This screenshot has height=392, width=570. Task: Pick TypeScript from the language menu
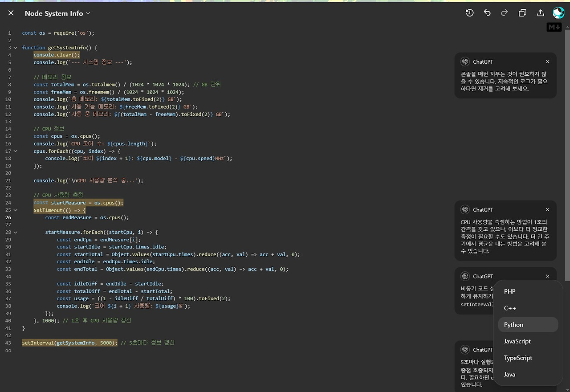tap(528, 358)
